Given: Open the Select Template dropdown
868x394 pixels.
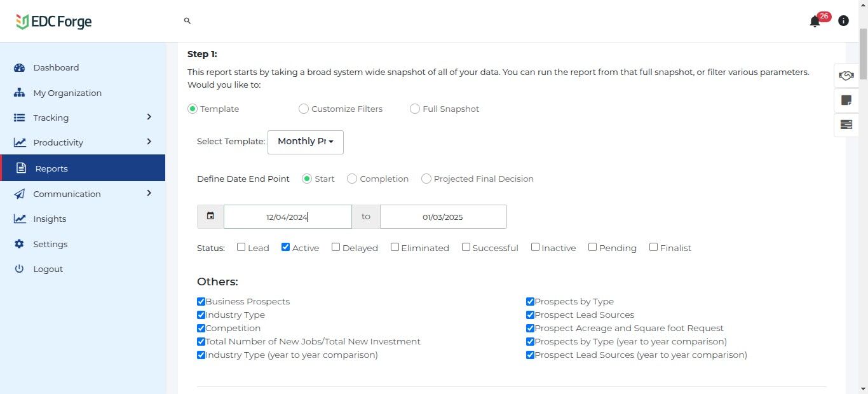Looking at the screenshot, I should click(305, 142).
